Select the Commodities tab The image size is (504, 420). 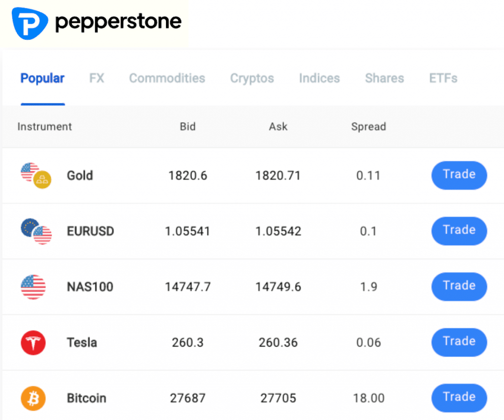[167, 78]
